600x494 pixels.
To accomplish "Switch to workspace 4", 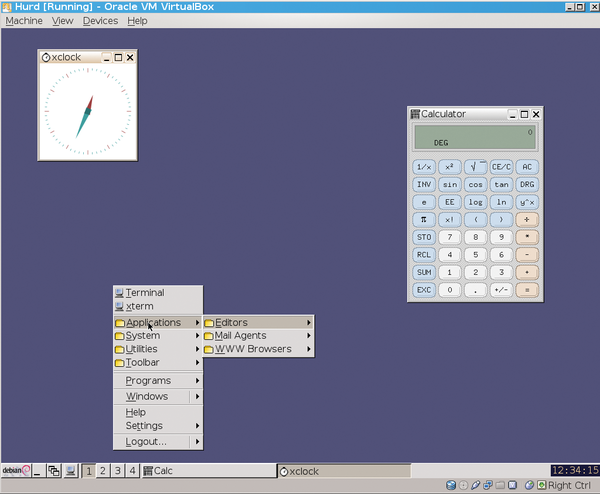I will (x=132, y=471).
